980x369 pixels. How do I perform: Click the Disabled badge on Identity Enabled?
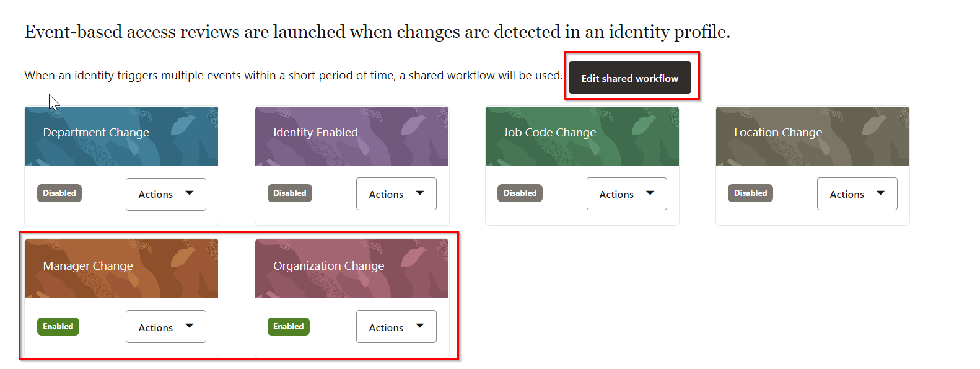[x=289, y=193]
